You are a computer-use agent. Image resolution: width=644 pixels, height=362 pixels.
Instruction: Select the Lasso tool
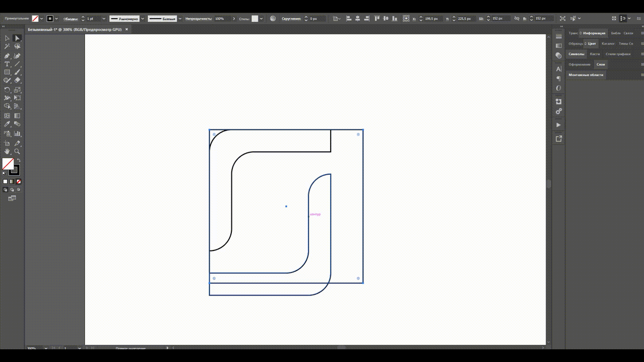click(17, 47)
